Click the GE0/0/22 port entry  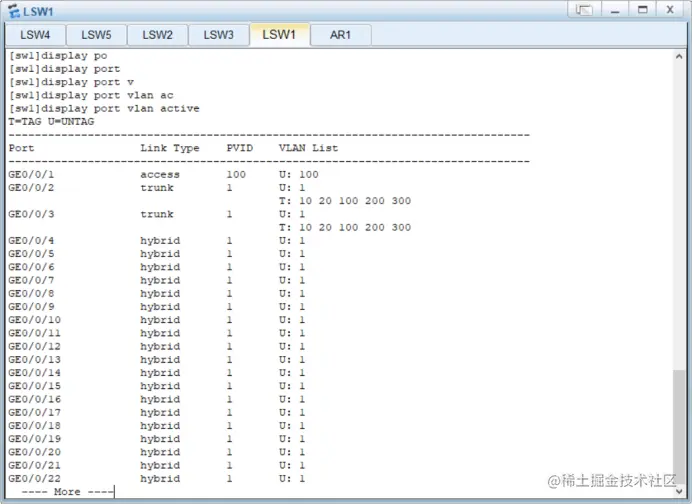[x=34, y=479]
